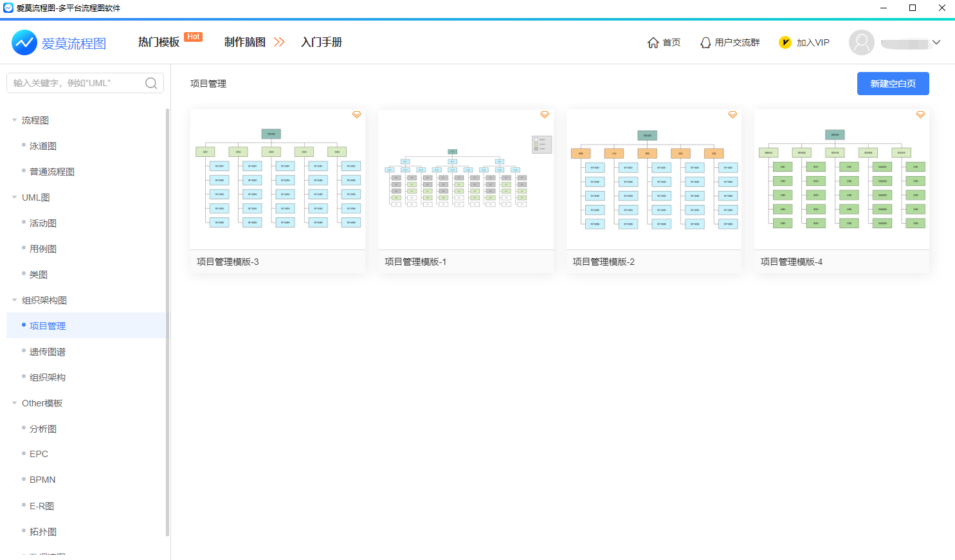This screenshot has height=560, width=955.
Task: Click the double-arrow icon beside 制作脑图
Action: [279, 42]
